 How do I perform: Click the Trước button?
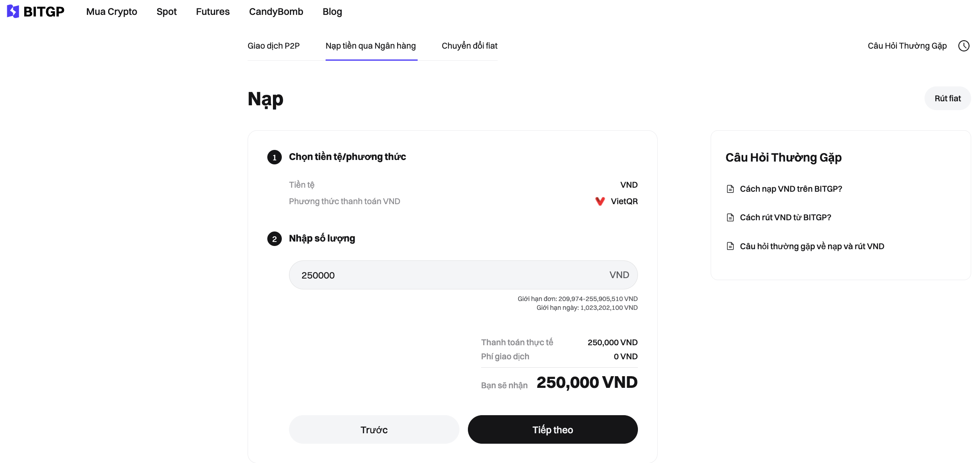click(373, 429)
